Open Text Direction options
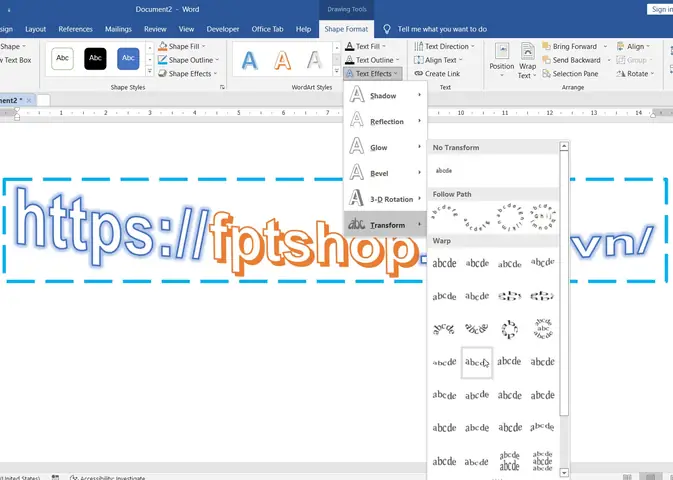Image resolution: width=673 pixels, height=480 pixels. coord(444,46)
